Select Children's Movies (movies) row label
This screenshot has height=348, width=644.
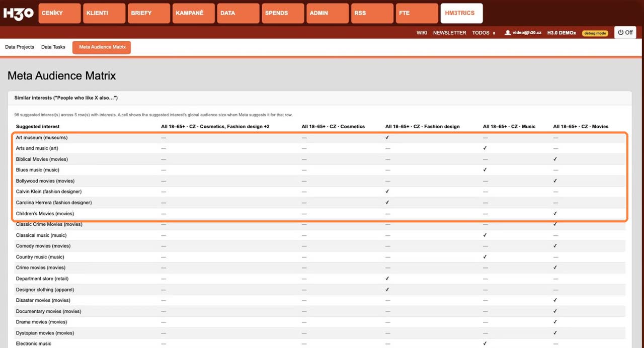[45, 214]
